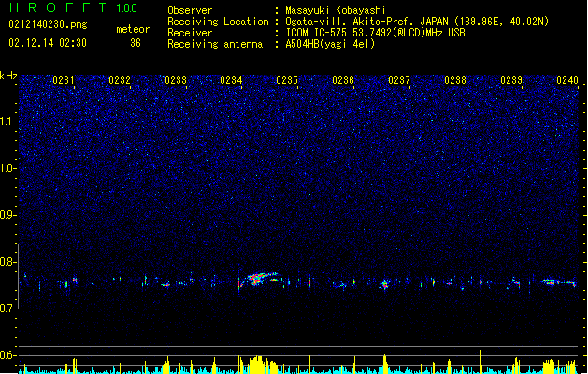Select the filename 0212140230.png
The height and width of the screenshot is (374, 588).
[48, 24]
